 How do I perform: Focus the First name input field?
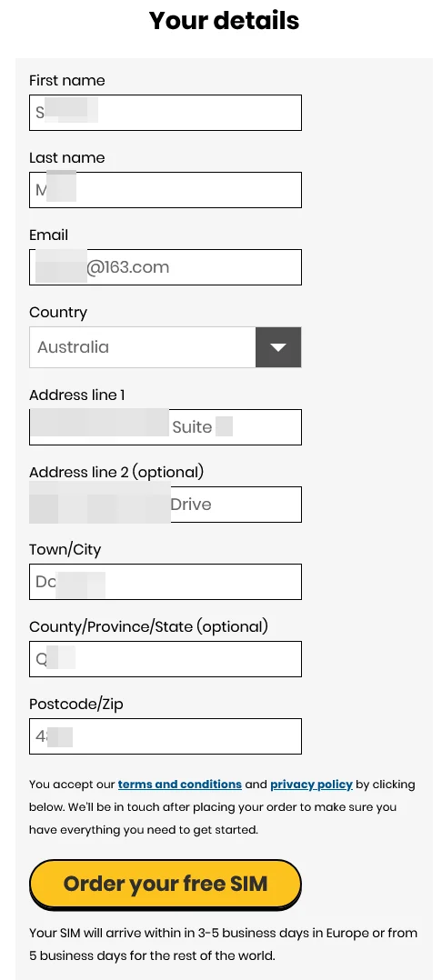tap(165, 113)
